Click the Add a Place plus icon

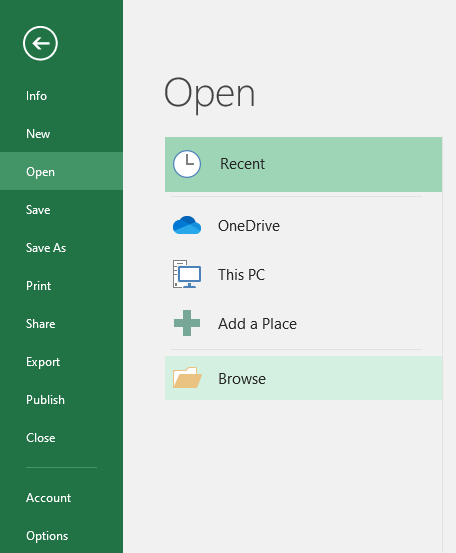[187, 323]
